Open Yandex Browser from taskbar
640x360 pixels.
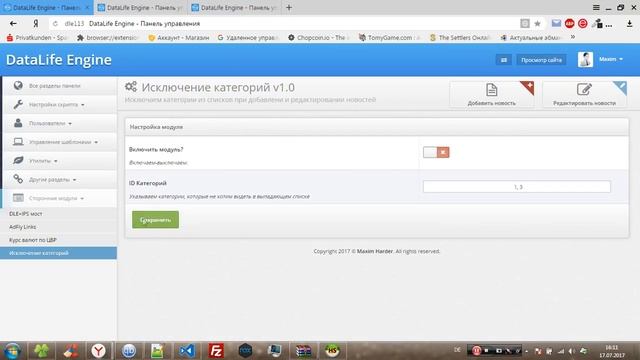coord(98,351)
